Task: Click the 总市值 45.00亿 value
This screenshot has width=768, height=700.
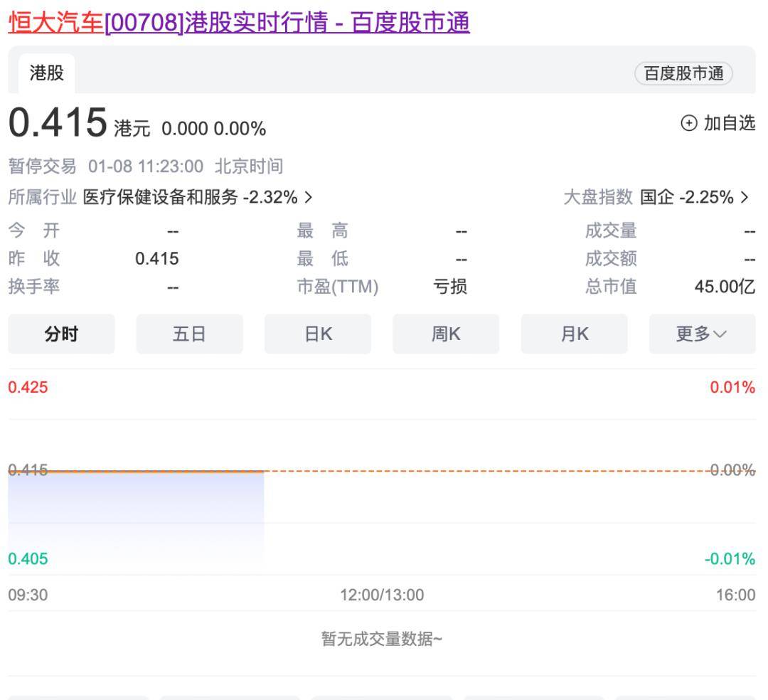Action: point(725,287)
